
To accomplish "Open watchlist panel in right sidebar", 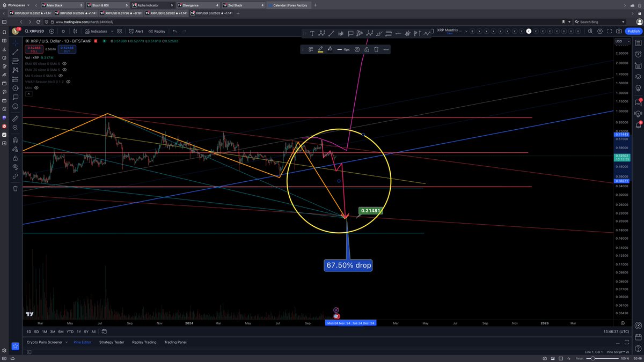I will pos(638,43).
